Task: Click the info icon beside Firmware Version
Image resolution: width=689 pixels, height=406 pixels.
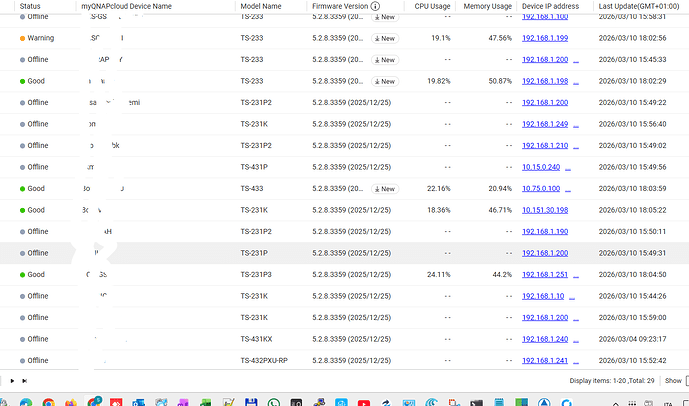Action: click(x=375, y=6)
